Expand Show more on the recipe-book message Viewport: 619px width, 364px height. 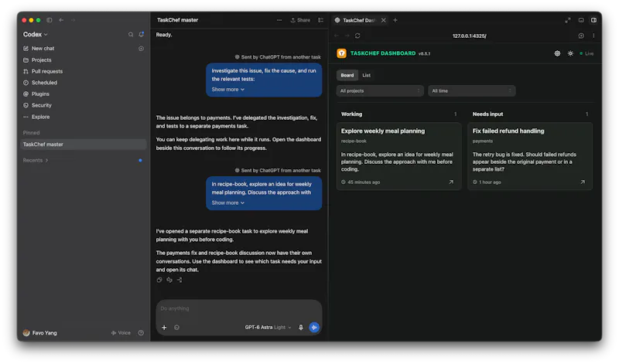[x=227, y=203]
